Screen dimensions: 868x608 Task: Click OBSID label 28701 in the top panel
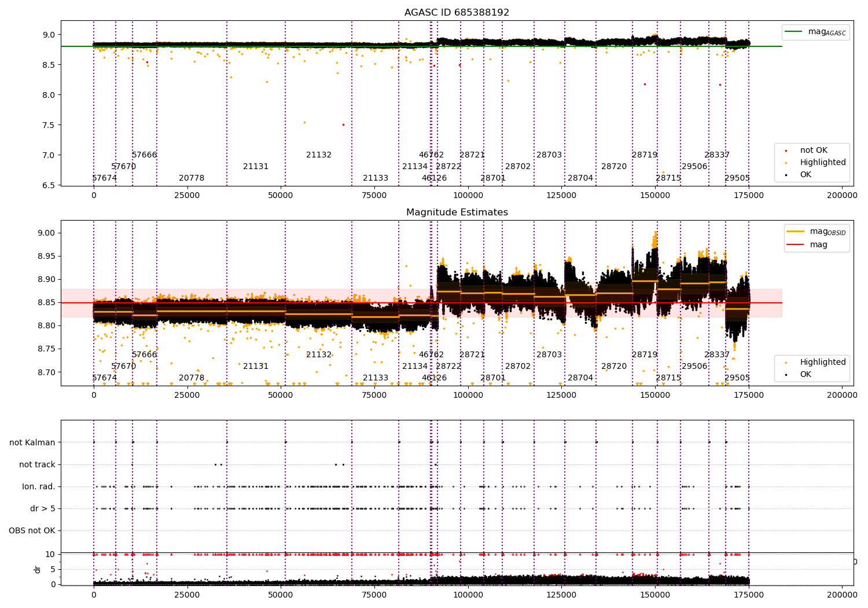coord(493,178)
